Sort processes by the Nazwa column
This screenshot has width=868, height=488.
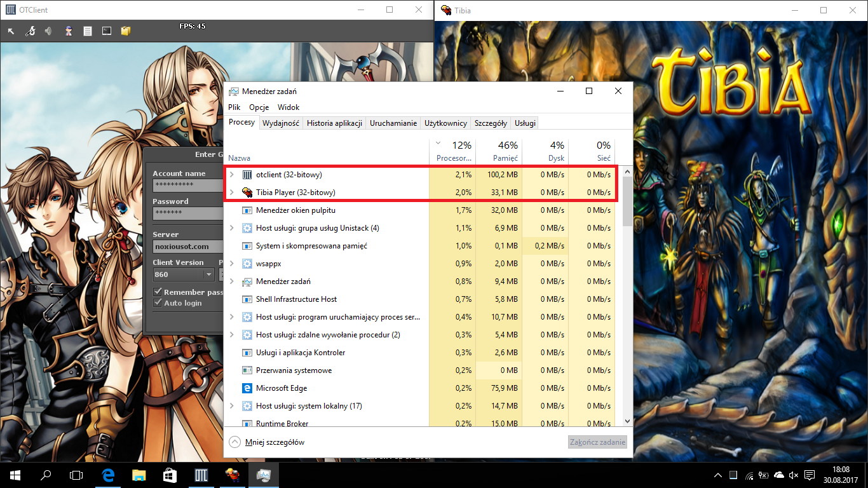pos(327,152)
